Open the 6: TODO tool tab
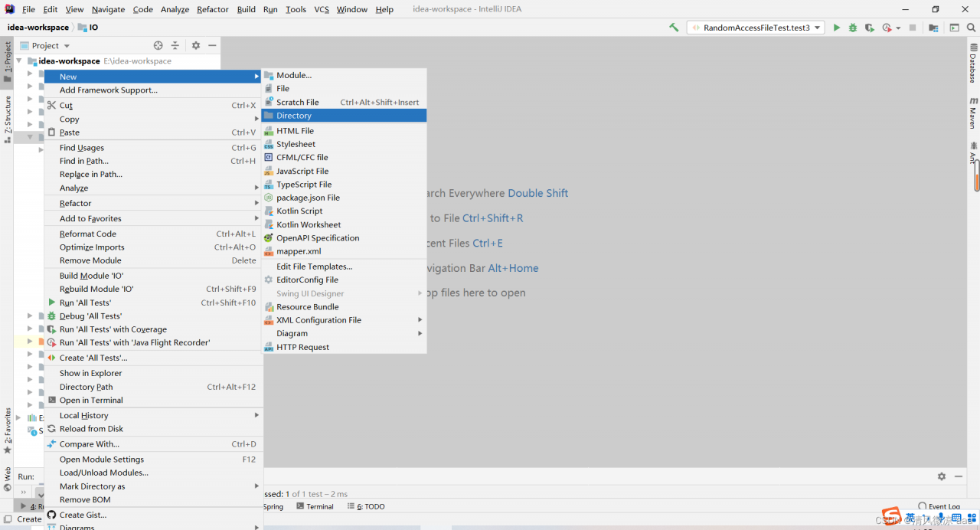 click(x=366, y=507)
